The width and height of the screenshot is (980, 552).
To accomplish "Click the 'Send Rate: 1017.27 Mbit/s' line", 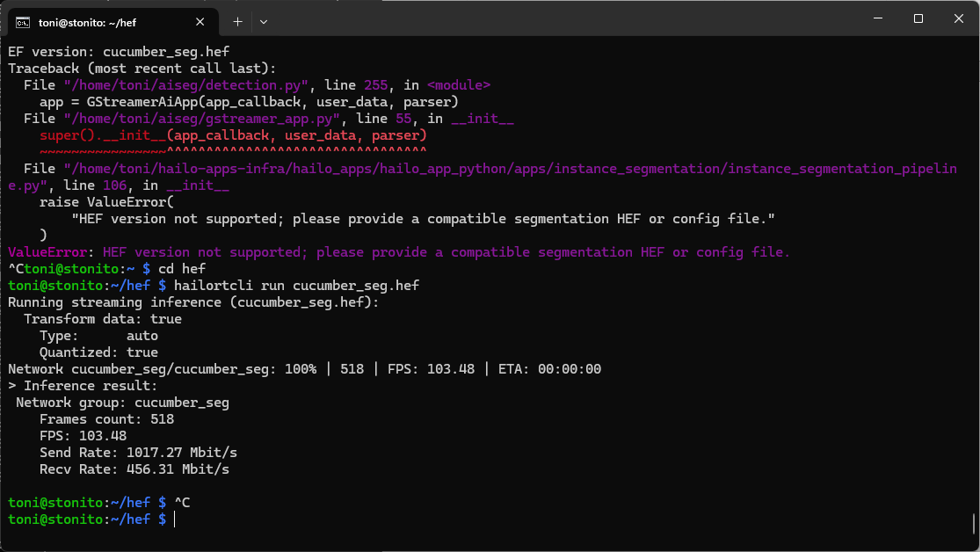I will 138,453.
